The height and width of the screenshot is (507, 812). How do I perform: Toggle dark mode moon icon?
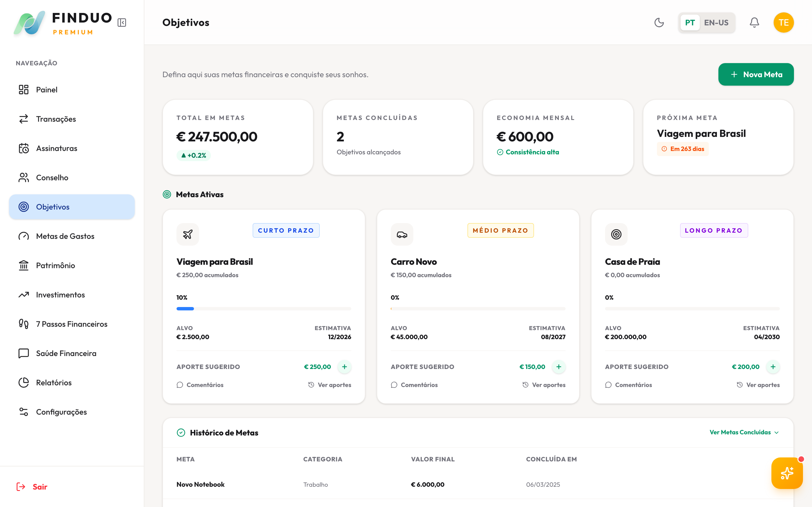[x=659, y=23]
